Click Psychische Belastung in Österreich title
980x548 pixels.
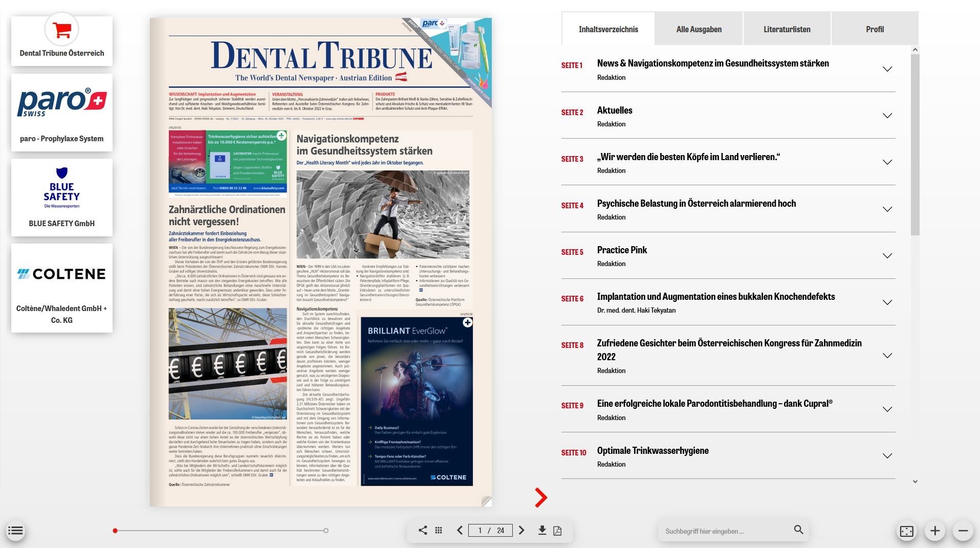tap(696, 203)
